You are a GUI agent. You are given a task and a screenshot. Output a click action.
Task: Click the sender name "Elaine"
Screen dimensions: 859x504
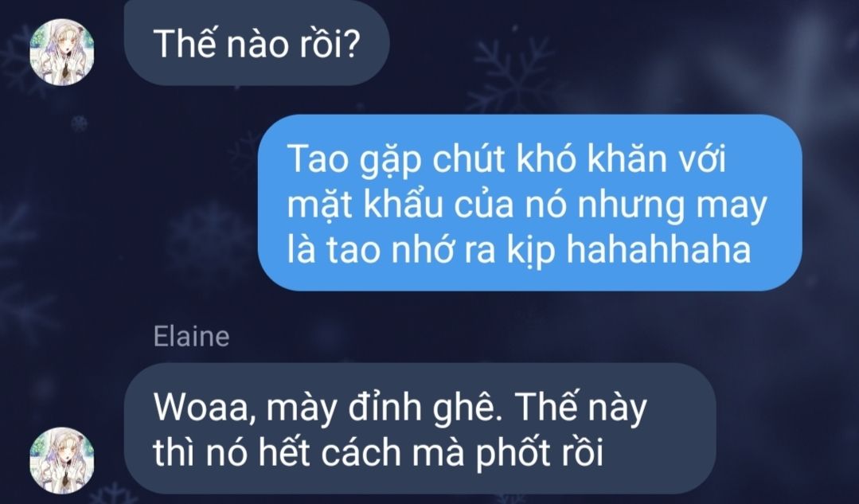pyautogui.click(x=191, y=336)
